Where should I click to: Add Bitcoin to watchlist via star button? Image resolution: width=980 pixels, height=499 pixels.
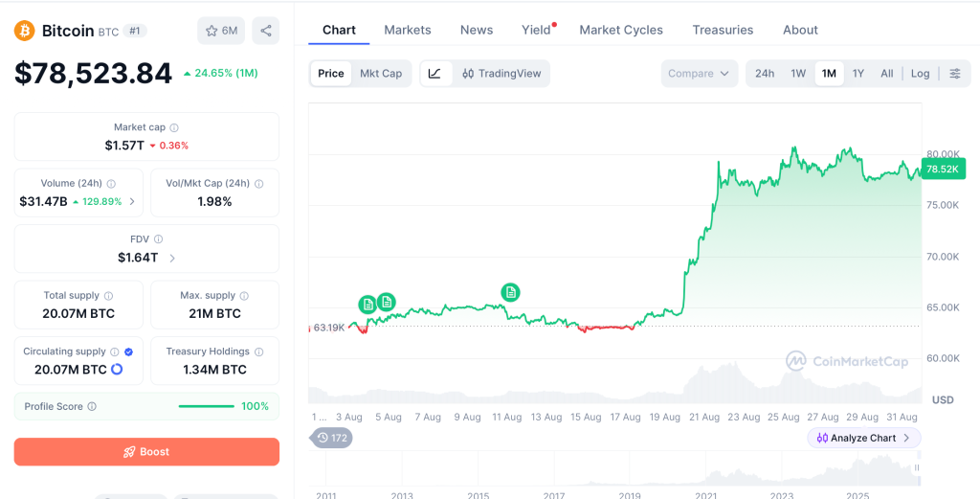221,31
